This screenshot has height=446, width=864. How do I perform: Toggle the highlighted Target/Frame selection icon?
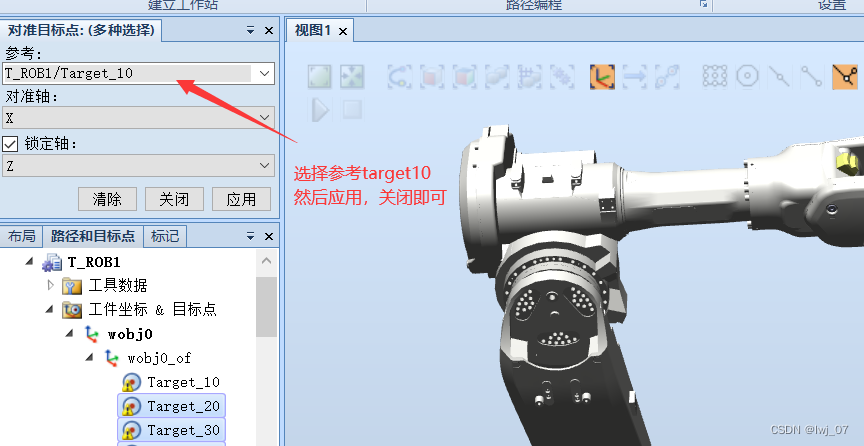[x=602, y=77]
